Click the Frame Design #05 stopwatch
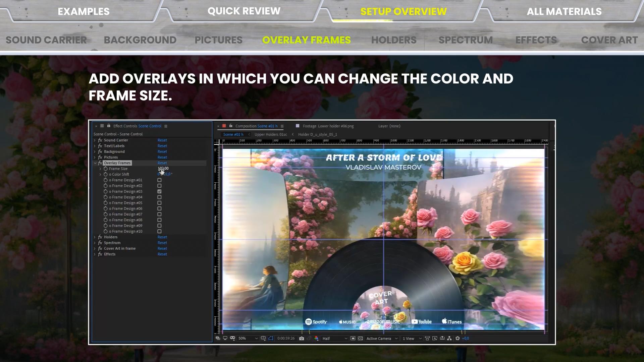This screenshot has width=644, height=362. [x=106, y=203]
